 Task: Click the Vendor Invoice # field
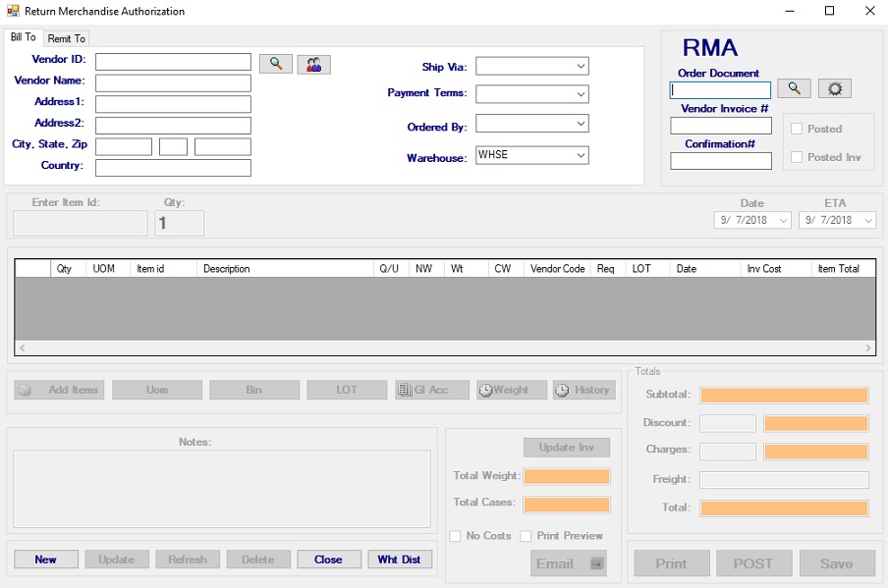pos(721,126)
